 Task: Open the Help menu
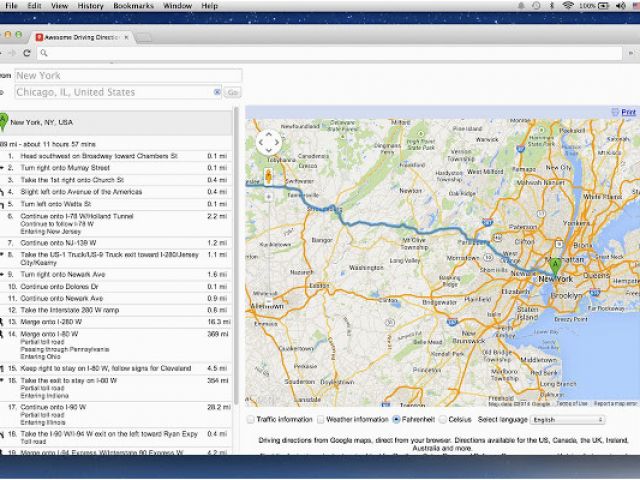point(209,6)
